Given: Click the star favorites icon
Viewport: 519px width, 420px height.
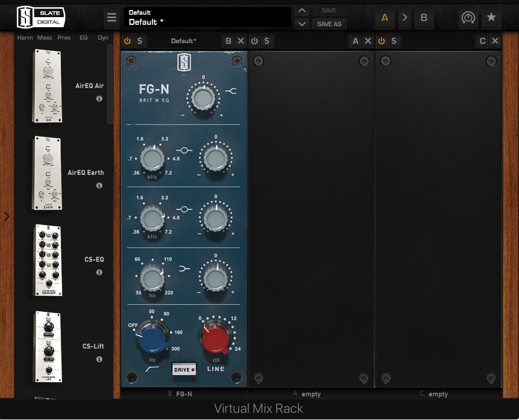Looking at the screenshot, I should pyautogui.click(x=491, y=17).
